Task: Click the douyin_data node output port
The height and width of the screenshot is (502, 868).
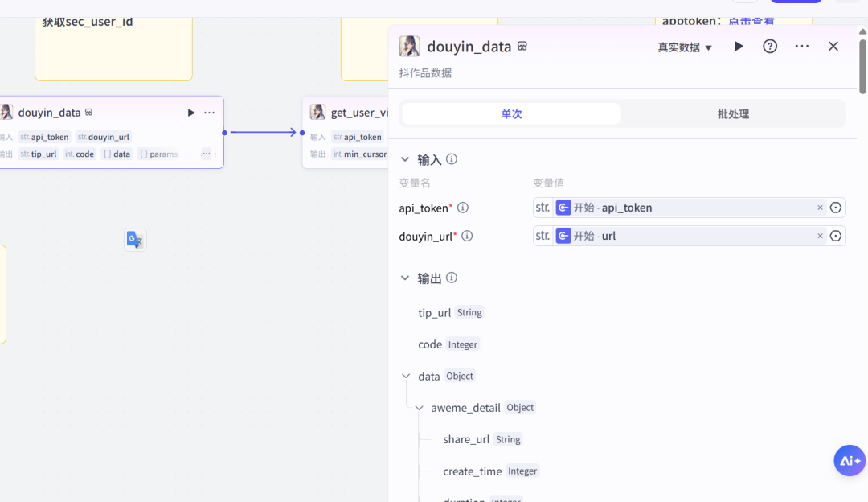Action: click(x=224, y=133)
